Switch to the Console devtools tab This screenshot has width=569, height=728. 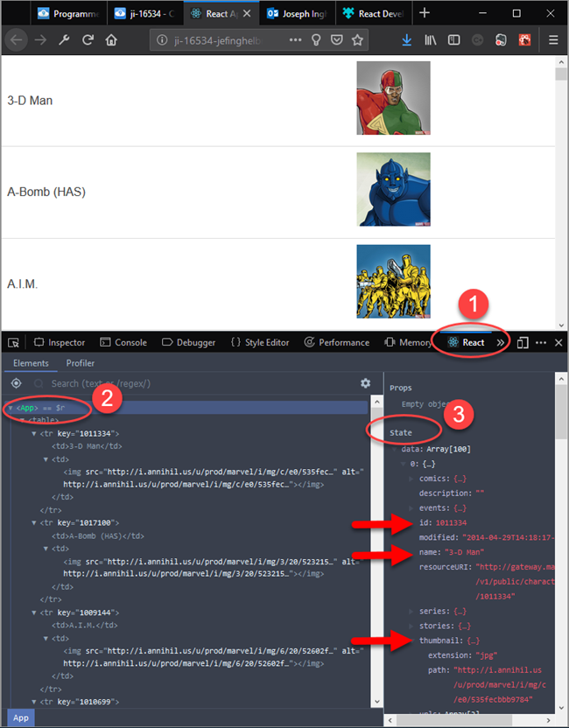[x=123, y=343]
